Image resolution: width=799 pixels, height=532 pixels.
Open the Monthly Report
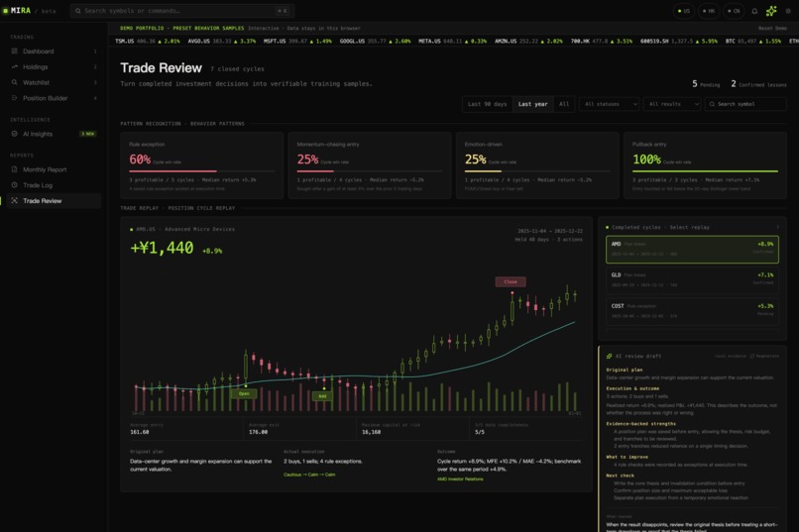click(x=54, y=169)
